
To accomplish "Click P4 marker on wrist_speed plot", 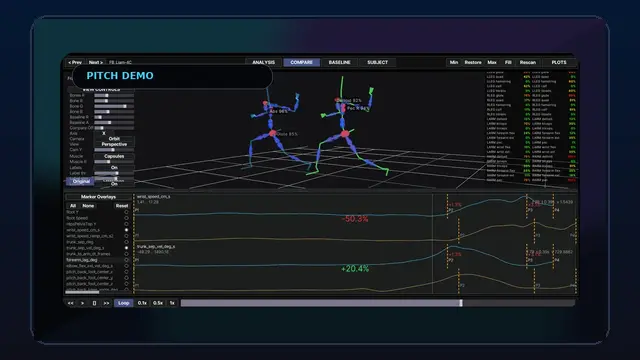I will click(x=557, y=210).
